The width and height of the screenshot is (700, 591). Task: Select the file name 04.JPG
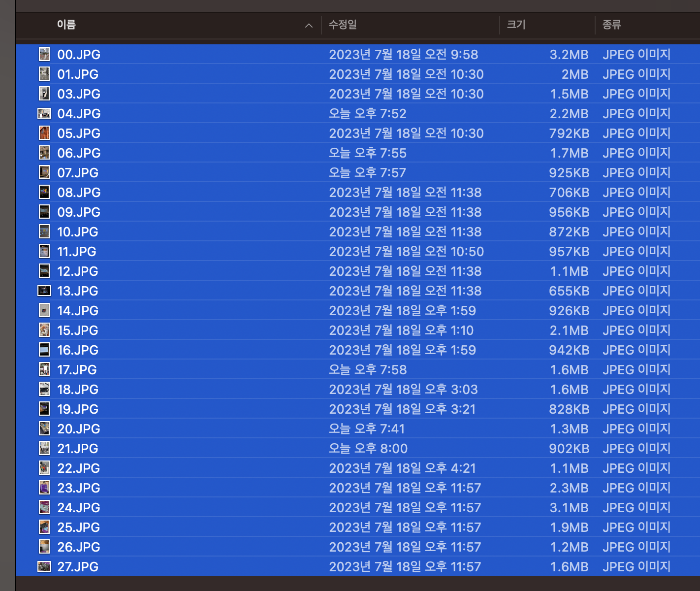coord(79,114)
